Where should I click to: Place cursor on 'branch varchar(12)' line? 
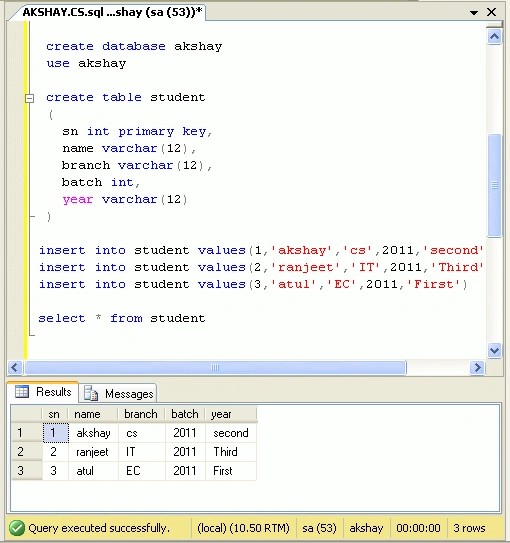coord(137,166)
